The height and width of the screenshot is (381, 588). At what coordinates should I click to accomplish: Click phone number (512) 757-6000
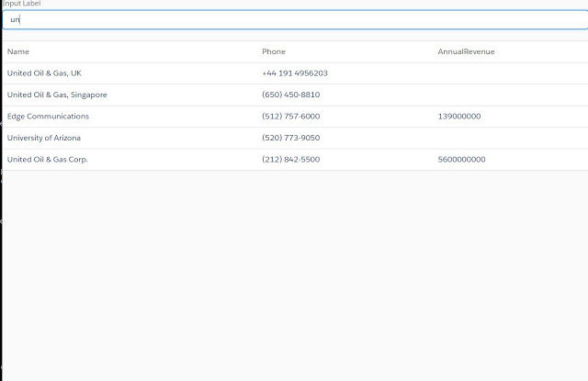pos(291,117)
